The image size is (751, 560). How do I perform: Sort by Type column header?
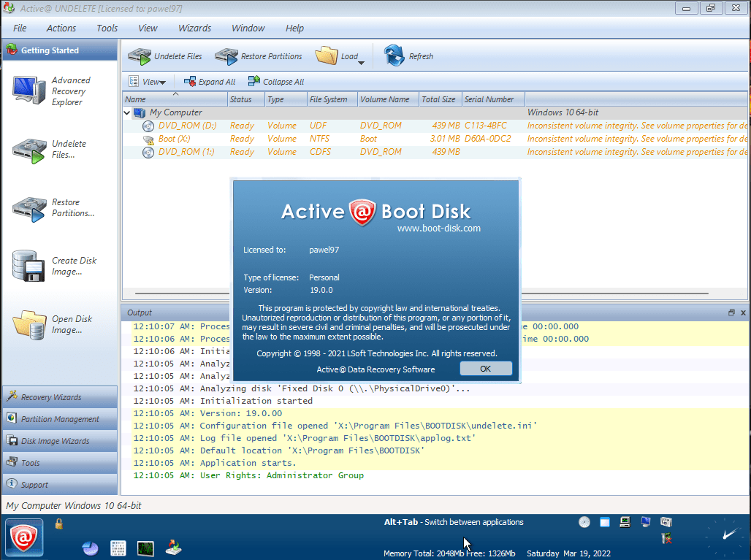286,99
